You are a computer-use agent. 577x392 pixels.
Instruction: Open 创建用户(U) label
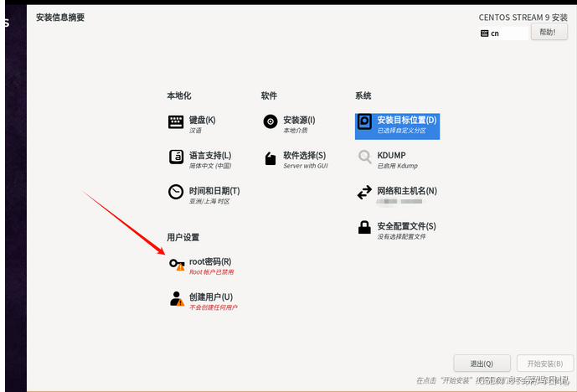pyautogui.click(x=211, y=297)
